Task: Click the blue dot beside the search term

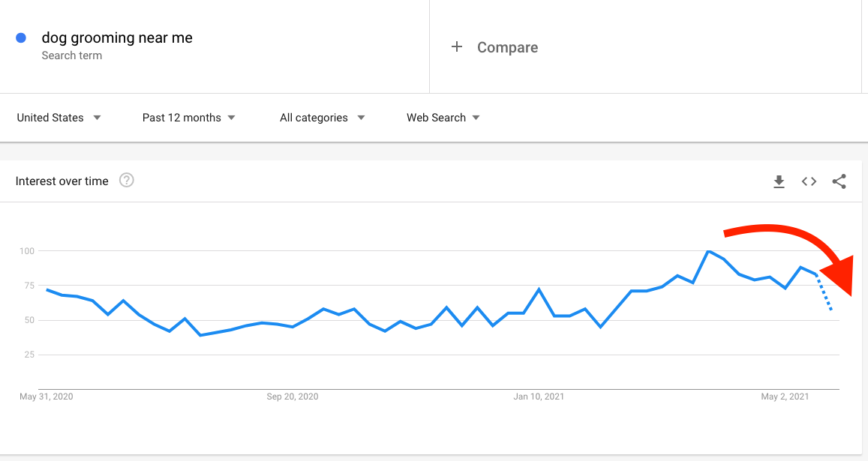Action: click(x=21, y=37)
